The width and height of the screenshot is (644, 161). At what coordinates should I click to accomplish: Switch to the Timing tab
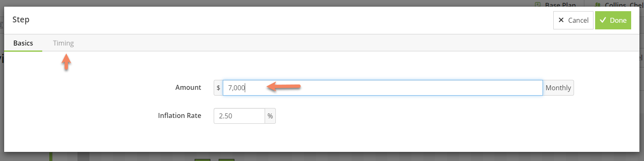(x=63, y=43)
